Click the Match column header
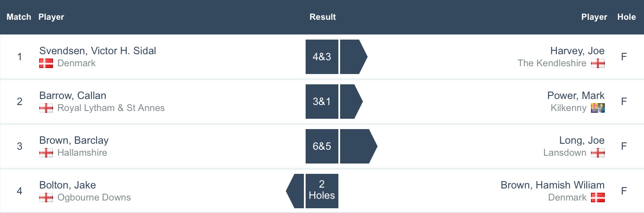This screenshot has height=213, width=644. pos(19,17)
